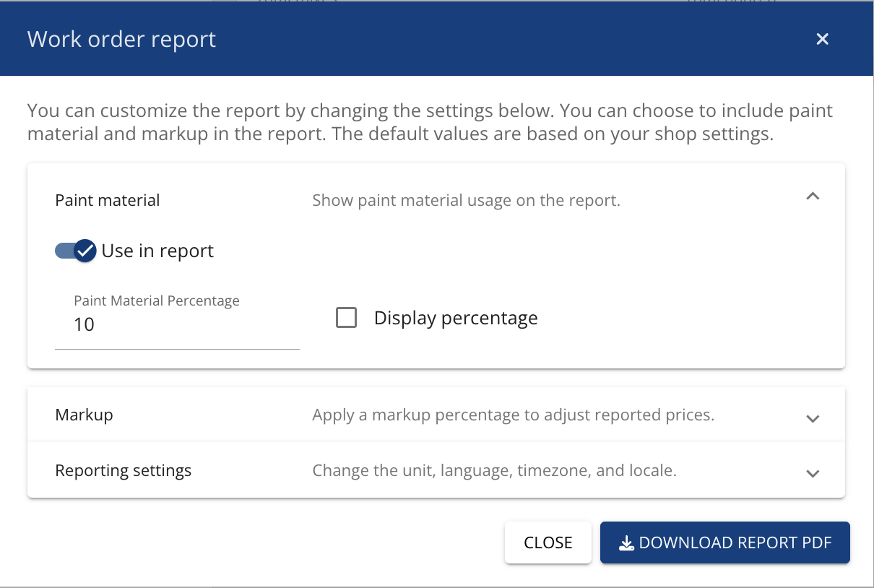The image size is (874, 588).
Task: Collapse the Paint material section
Action: 813,196
